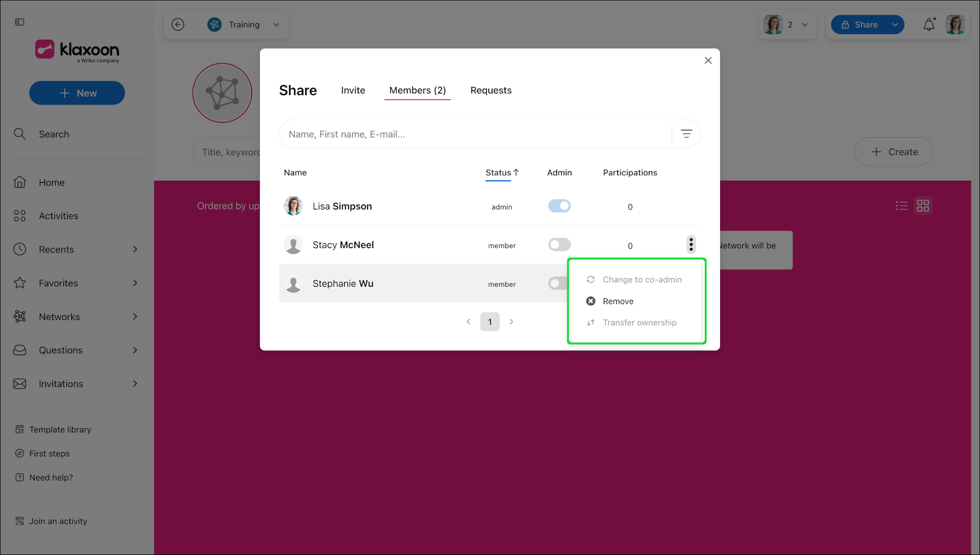Open Invitations envelope icon

(x=20, y=384)
